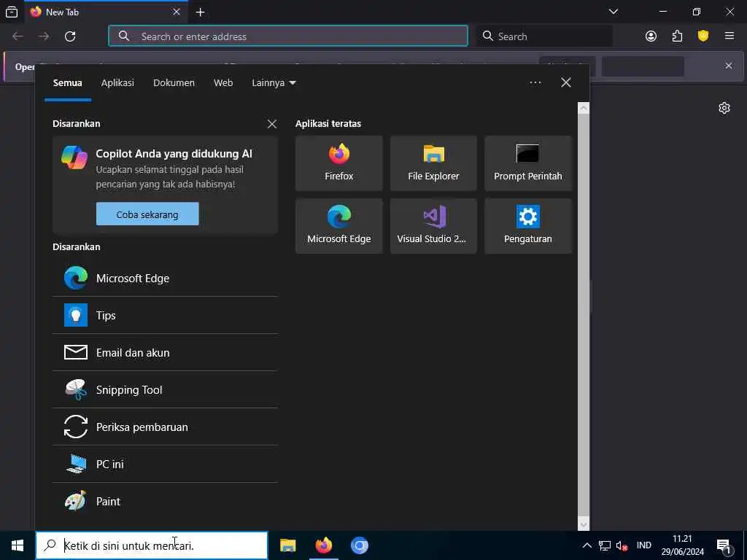Open Microsoft Edge tile in Aplikasi teratas

338,226
